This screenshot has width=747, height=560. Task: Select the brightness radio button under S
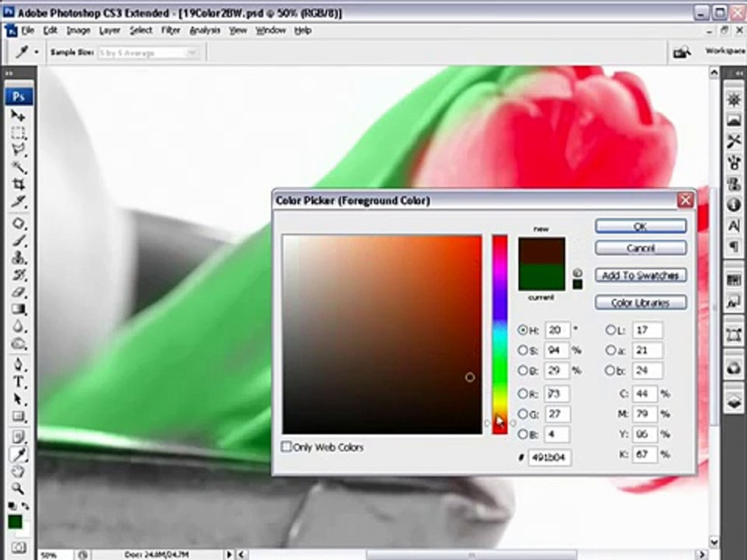[522, 371]
